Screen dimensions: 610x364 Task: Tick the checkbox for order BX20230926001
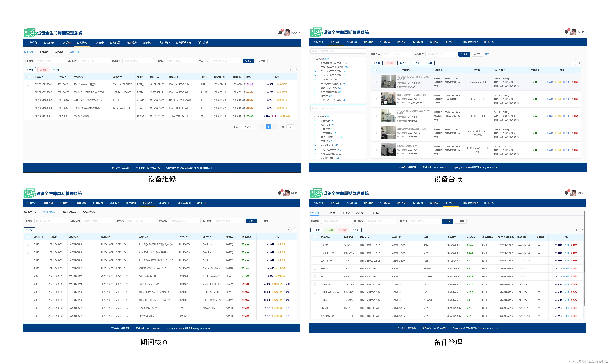coord(28,84)
